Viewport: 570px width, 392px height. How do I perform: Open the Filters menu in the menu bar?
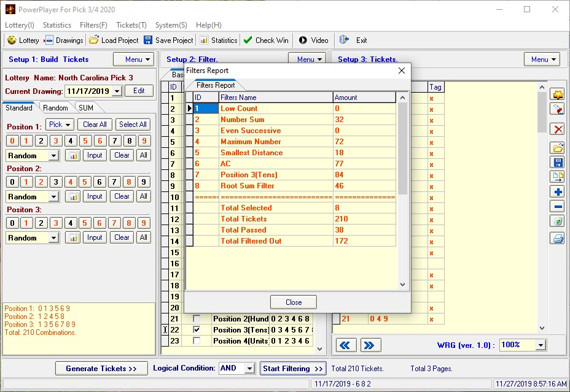pyautogui.click(x=93, y=25)
